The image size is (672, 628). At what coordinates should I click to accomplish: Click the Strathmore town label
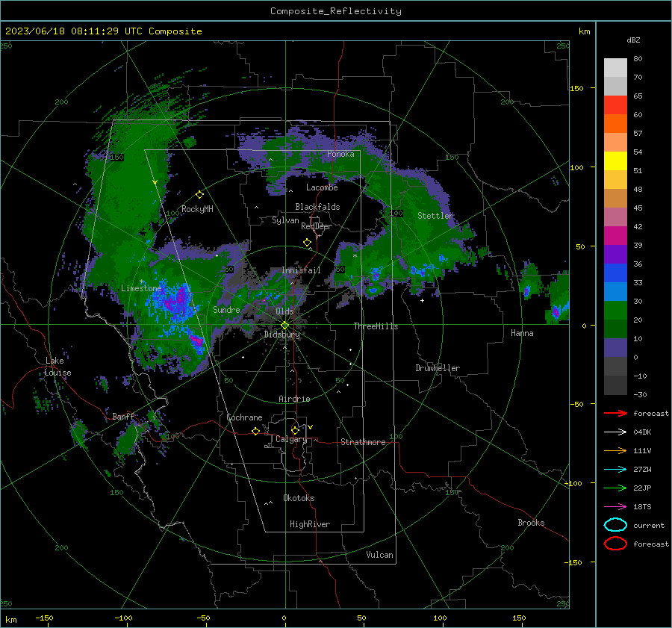pos(363,442)
